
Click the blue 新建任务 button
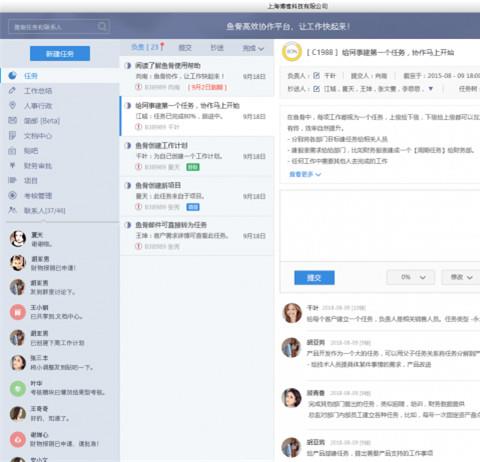pyautogui.click(x=60, y=54)
